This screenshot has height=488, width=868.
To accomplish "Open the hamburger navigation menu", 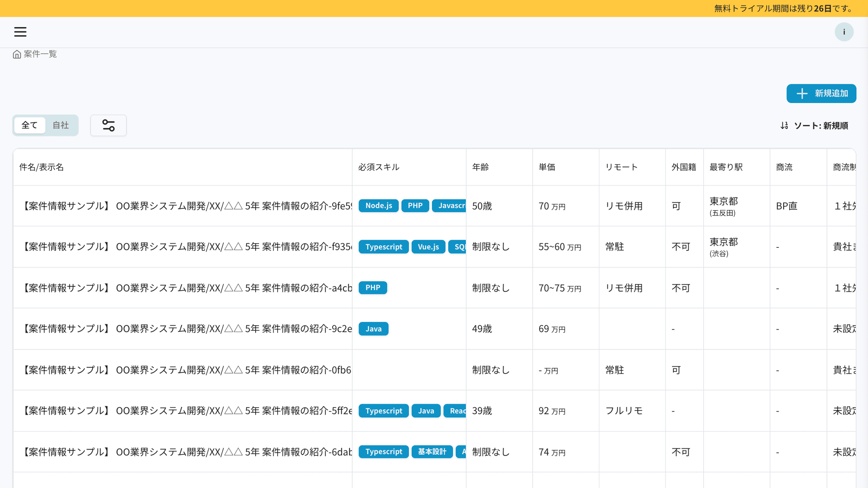I will coord(20,32).
